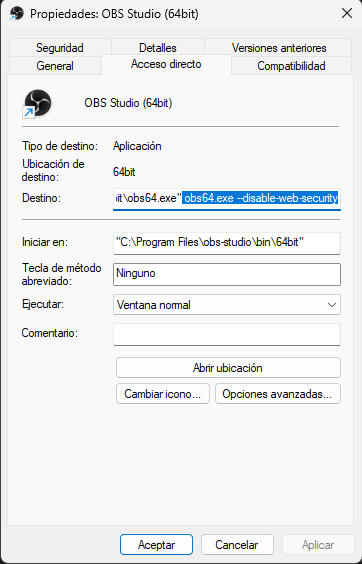
Task: Switch to the Compatibilidad tab
Action: 291,65
